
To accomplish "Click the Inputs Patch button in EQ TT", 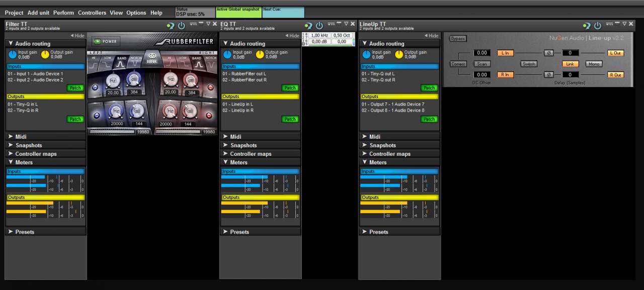I will coord(290,88).
